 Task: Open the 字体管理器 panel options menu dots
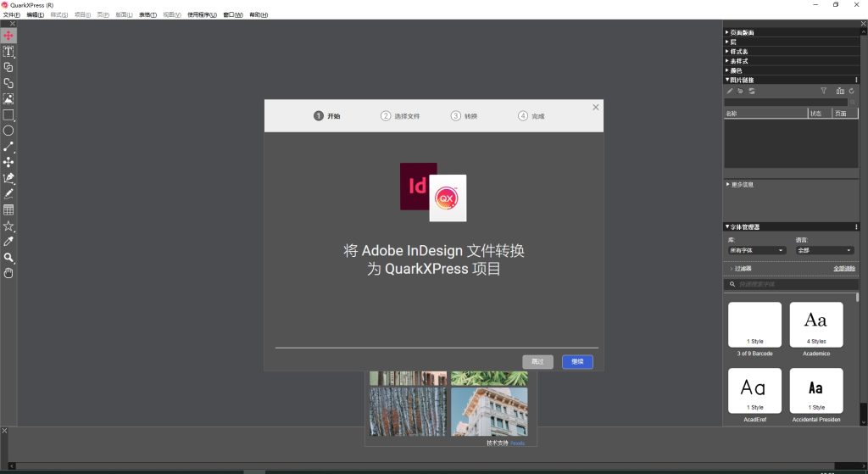(856, 226)
